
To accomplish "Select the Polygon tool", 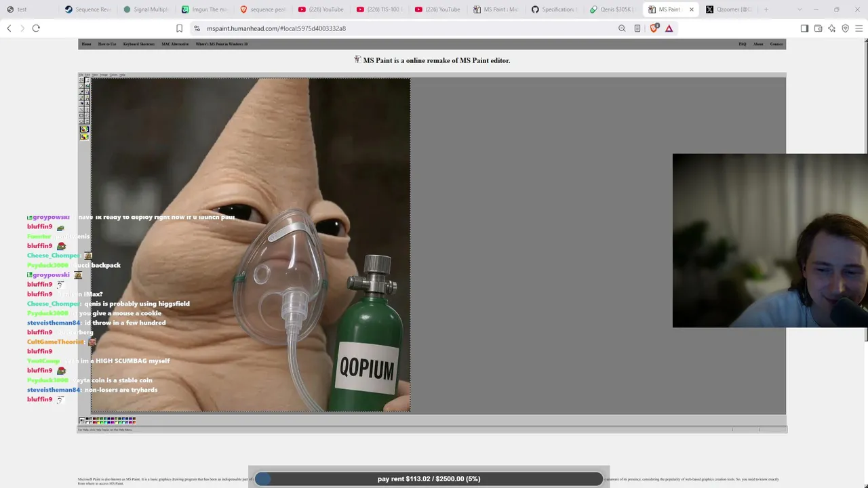I will point(87,115).
